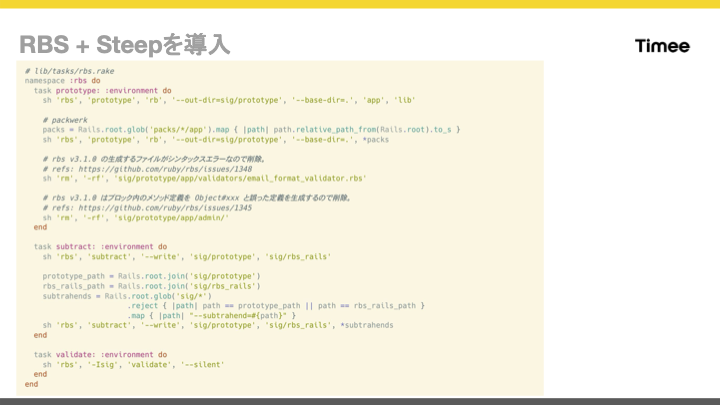
Task: Click the sh line ending with '*packs'
Action: point(216,140)
